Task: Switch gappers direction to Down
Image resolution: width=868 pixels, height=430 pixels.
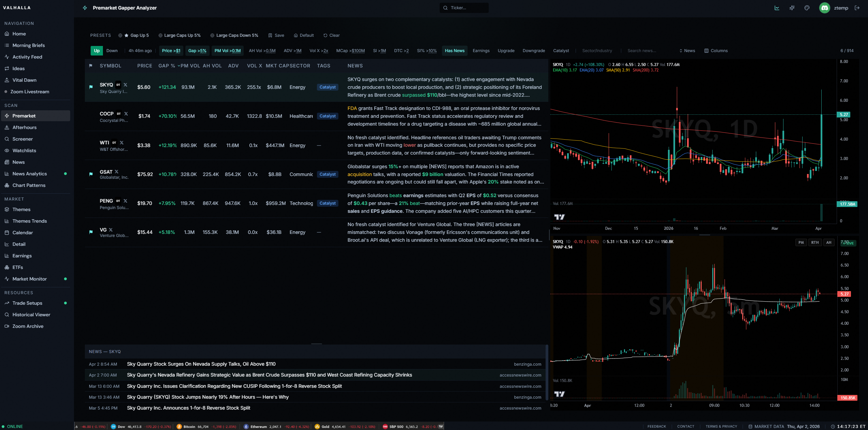Action: point(112,50)
